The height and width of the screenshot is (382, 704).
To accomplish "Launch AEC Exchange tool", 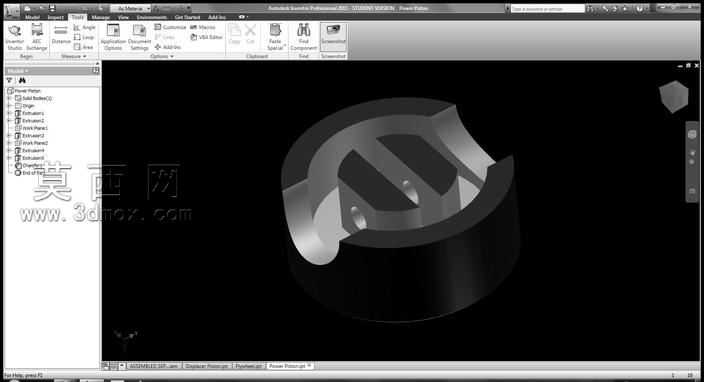I will [37, 37].
